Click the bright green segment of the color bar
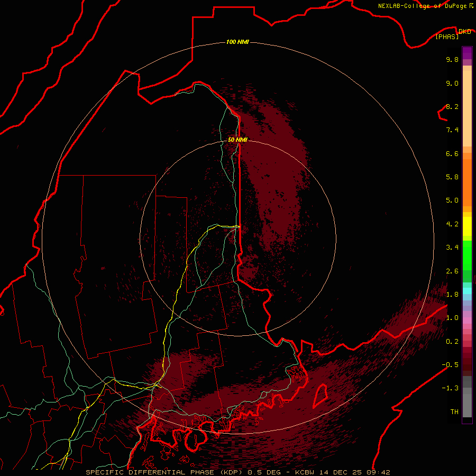The height and width of the screenshot is (476, 476). pos(467,255)
